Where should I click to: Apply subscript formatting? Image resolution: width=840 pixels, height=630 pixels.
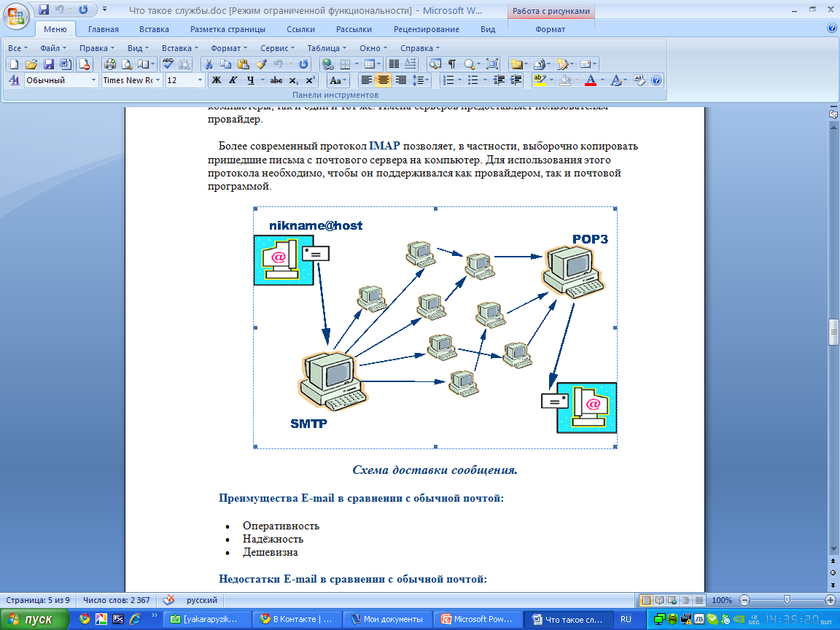(x=293, y=80)
